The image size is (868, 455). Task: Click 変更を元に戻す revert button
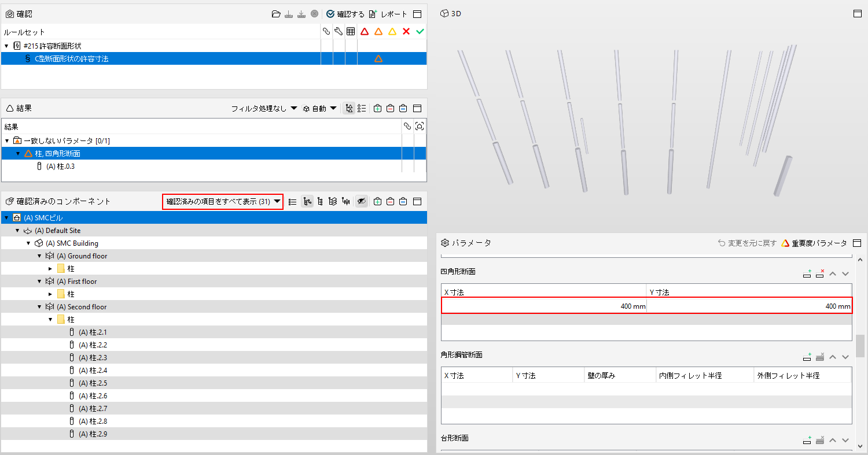pos(747,243)
